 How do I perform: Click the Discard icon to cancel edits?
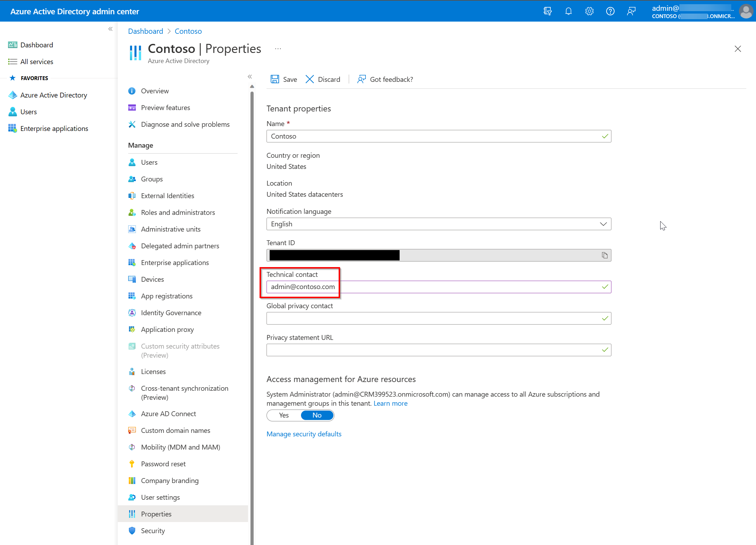[310, 79]
